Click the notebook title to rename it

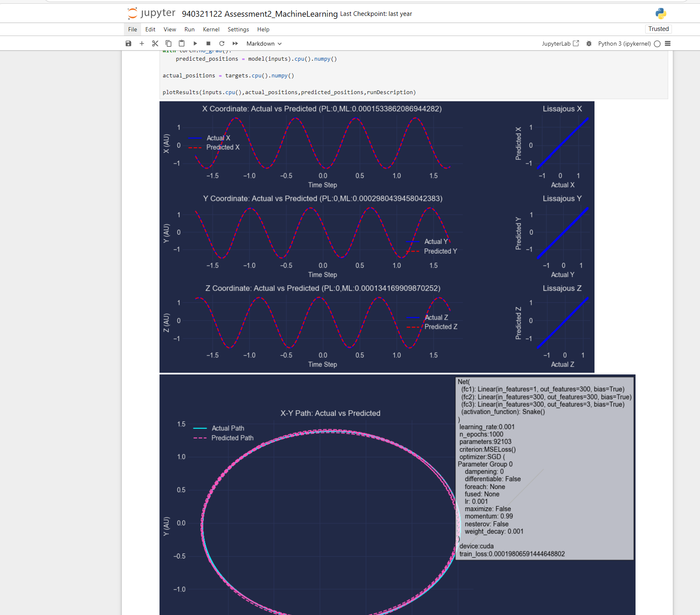259,13
